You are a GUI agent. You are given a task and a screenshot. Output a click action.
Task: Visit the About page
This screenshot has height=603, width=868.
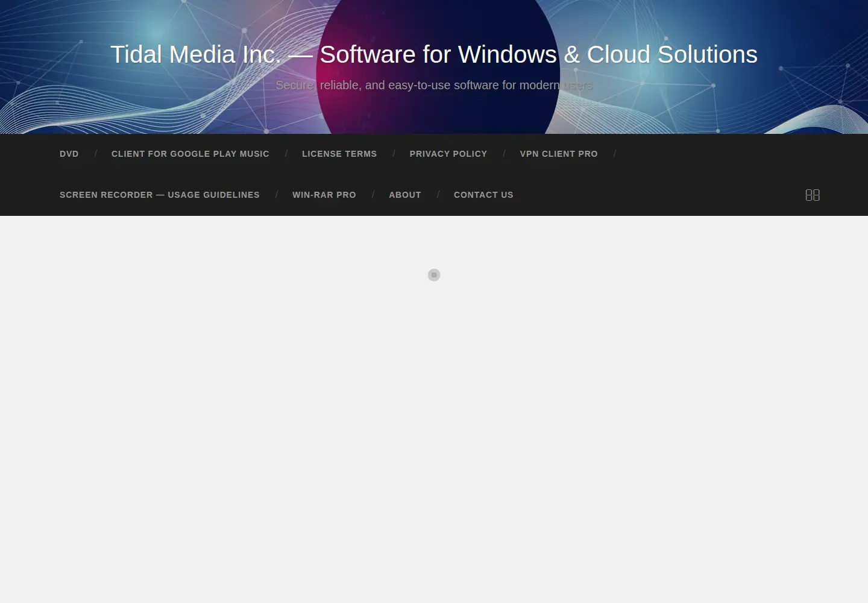click(405, 195)
